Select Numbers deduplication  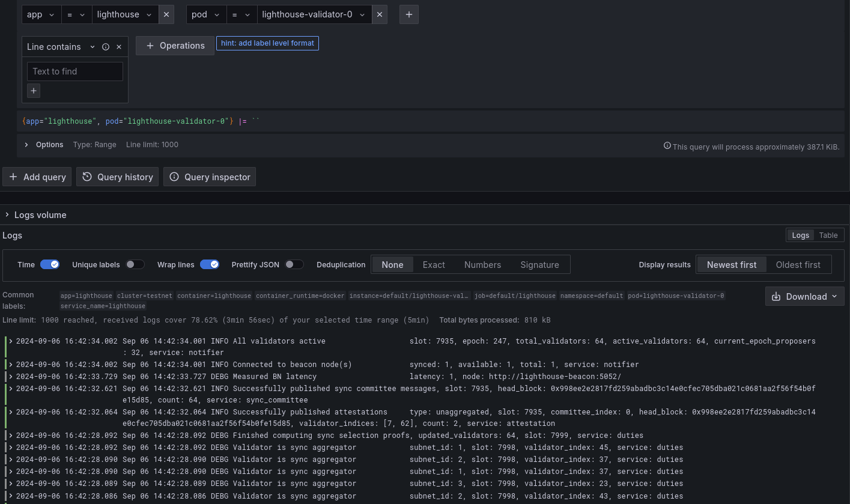tap(482, 265)
